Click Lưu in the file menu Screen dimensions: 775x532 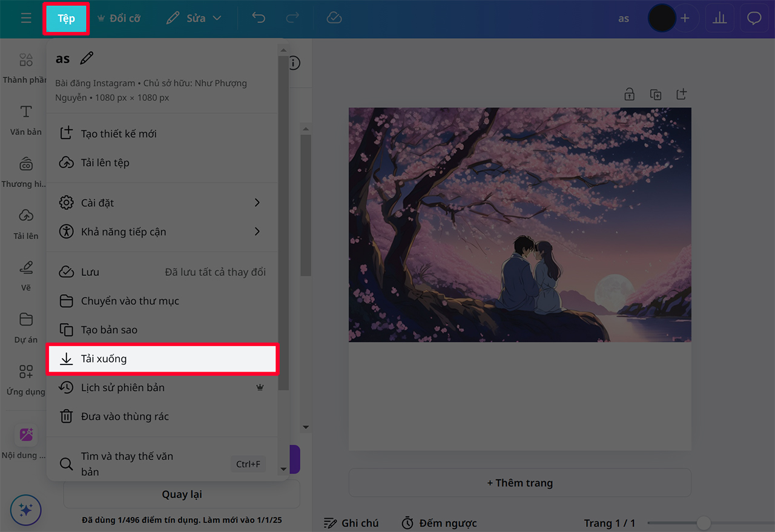(x=162, y=272)
